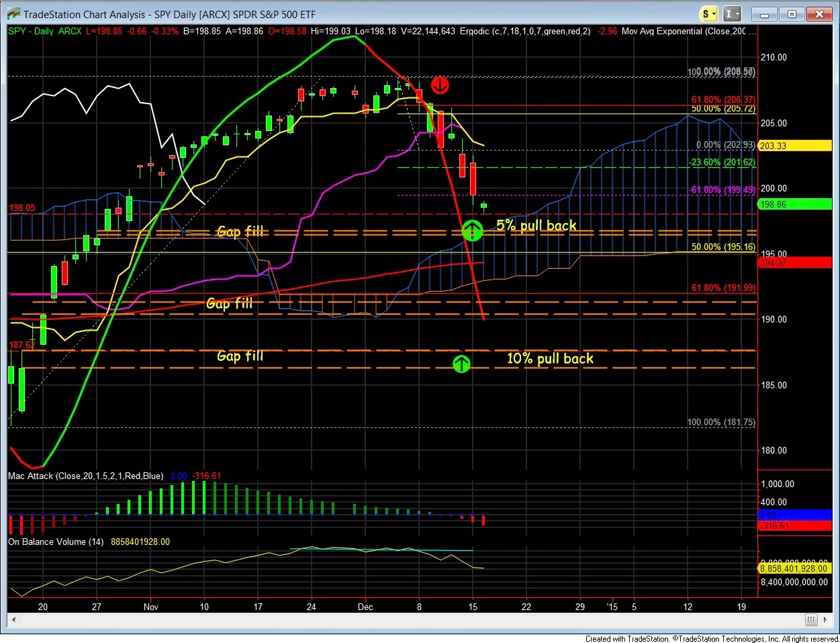The image size is (840, 643).
Task: Click the chart scroll button at bottom right
Action: 811,620
